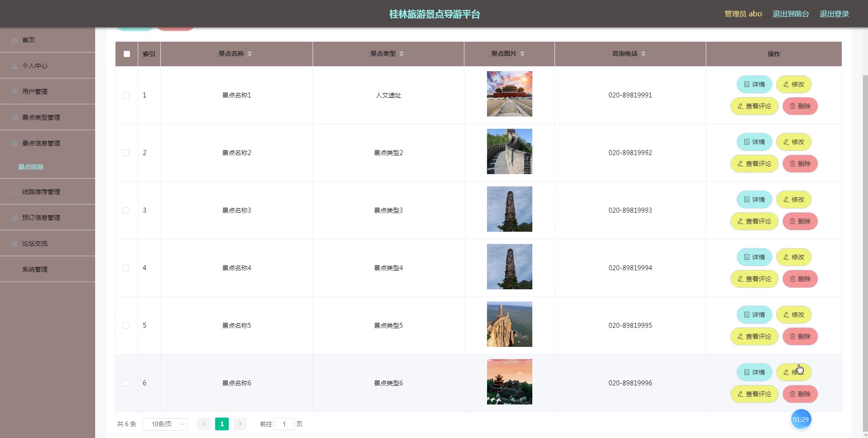Screen dimensions: 868x438
Task: Go to next page arrow
Action: click(x=240, y=424)
